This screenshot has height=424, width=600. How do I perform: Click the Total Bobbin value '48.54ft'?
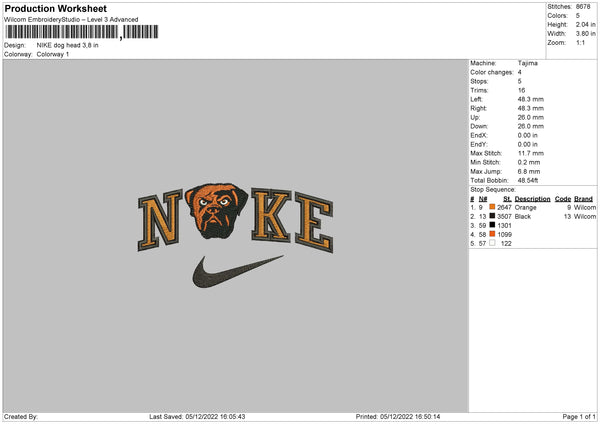point(528,180)
